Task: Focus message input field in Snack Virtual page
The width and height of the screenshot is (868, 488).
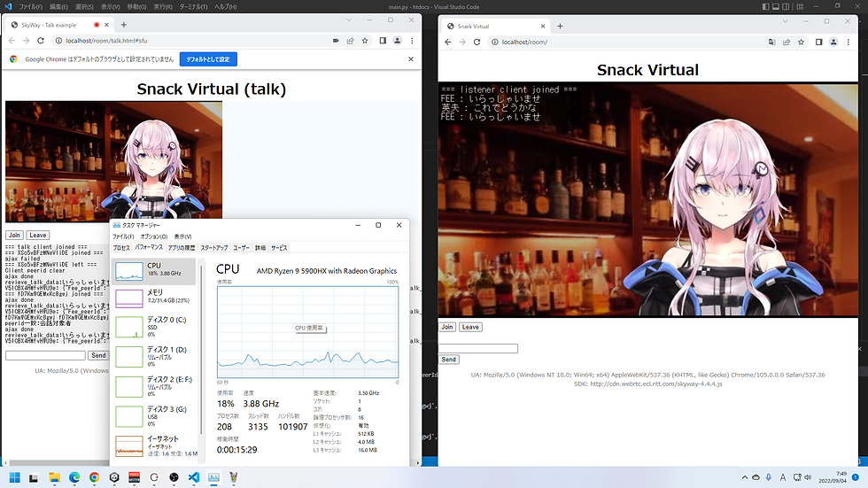Action: point(478,349)
